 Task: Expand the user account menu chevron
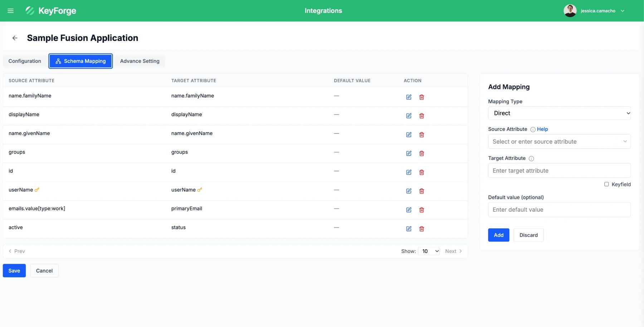[x=623, y=11]
